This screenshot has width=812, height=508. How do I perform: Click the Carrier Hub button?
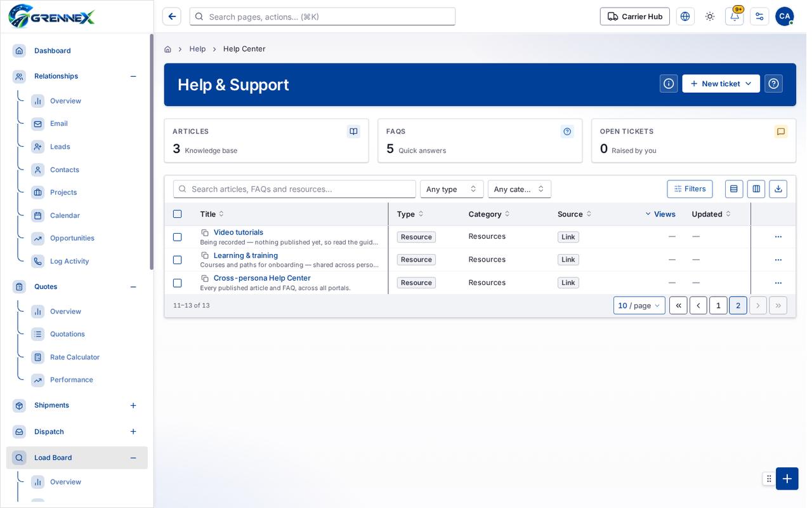point(635,17)
